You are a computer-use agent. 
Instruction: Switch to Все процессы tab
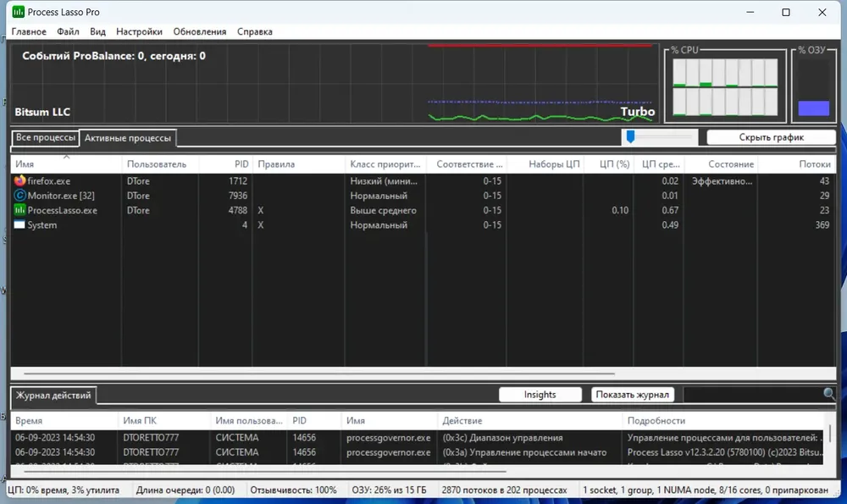click(x=46, y=138)
